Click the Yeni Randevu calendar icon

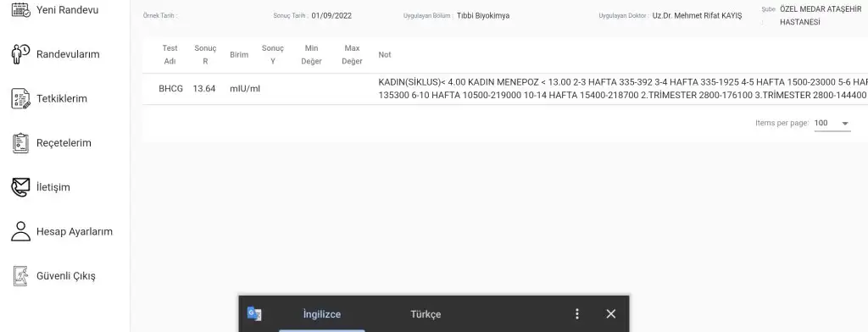click(21, 9)
